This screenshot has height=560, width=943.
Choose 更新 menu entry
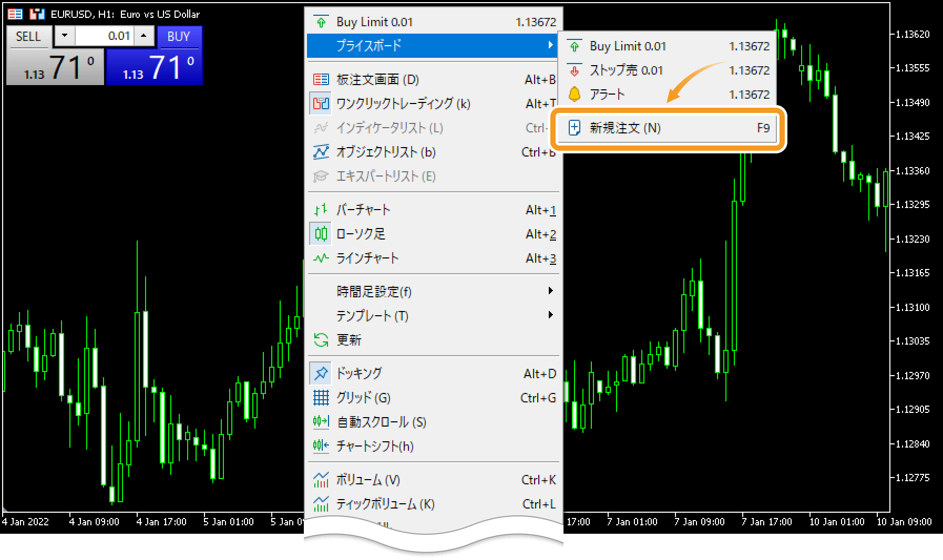click(x=433, y=340)
